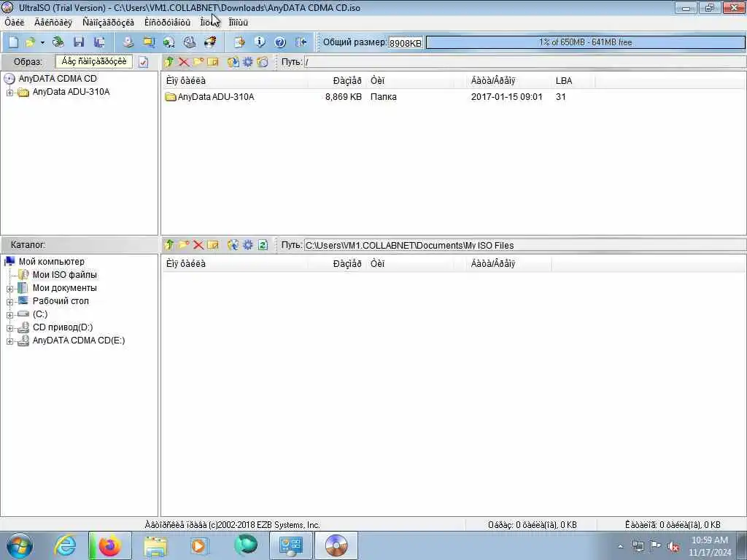Click the New folder icon in image toolbar

198,62
